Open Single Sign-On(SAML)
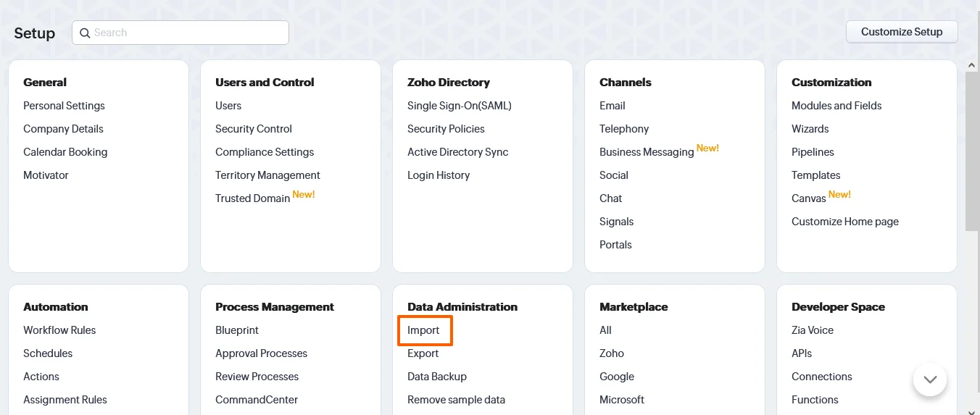Screen dimensions: 980x415 460,106
